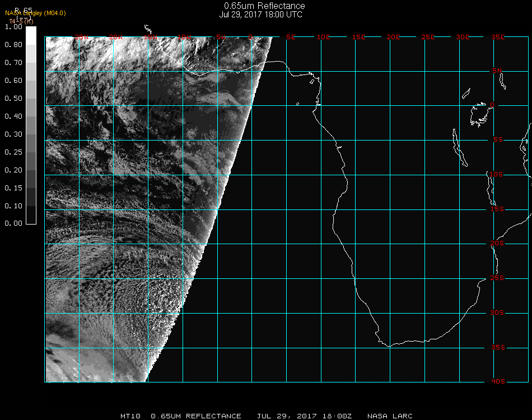This screenshot has width=532, height=420.
Task: Click the "NASA Langley (M04.0)" label
Action: click(35, 13)
